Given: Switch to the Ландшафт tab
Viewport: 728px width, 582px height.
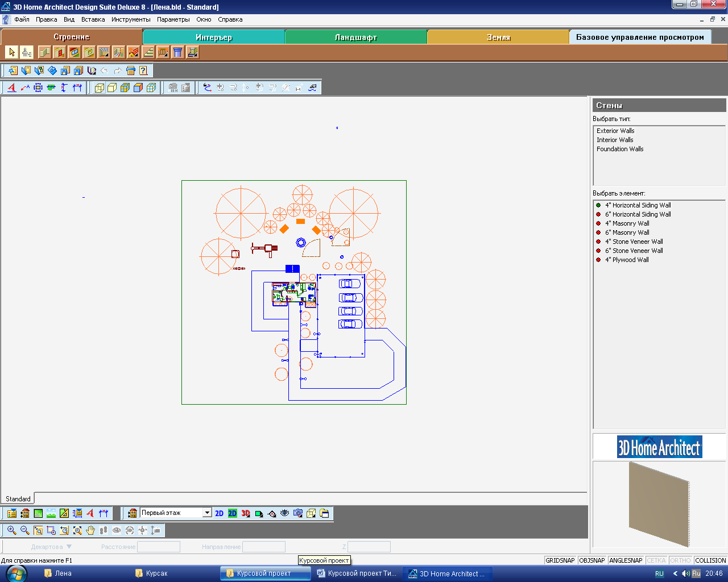Looking at the screenshot, I should [356, 38].
